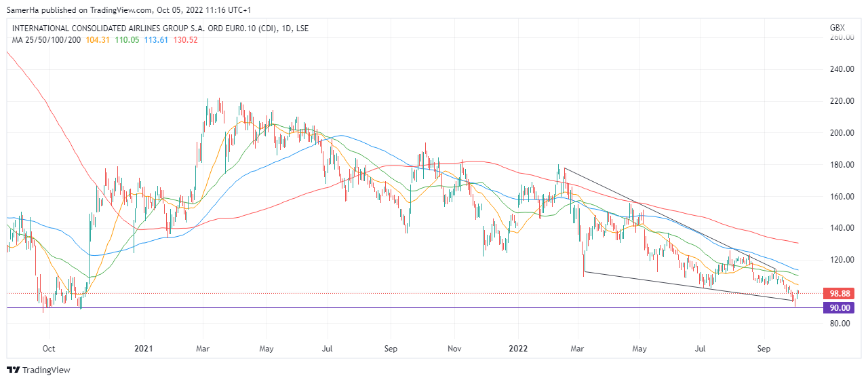Select the Nov label on time axis

tap(454, 349)
